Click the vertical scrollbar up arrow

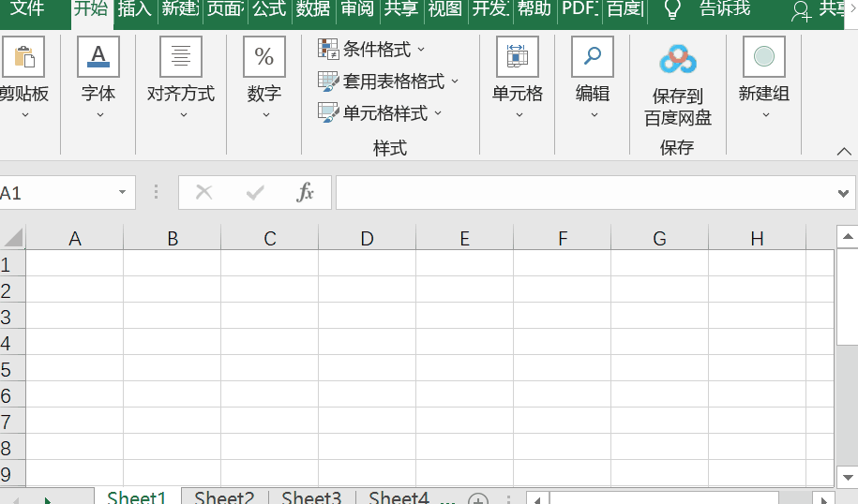point(848,237)
